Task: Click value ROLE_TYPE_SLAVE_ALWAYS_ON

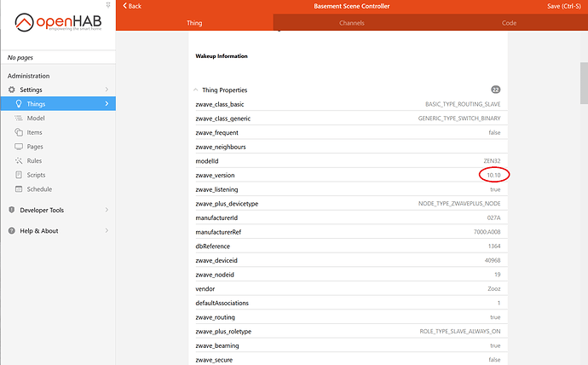Action: 460,331
